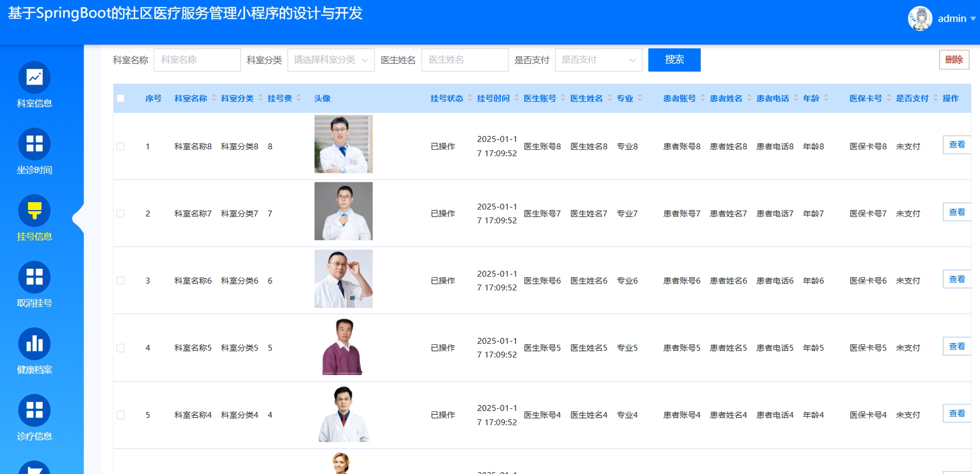Viewport: 980px width, 474px height.
Task: Sort by 医生账号 column arrows
Action: point(563,98)
